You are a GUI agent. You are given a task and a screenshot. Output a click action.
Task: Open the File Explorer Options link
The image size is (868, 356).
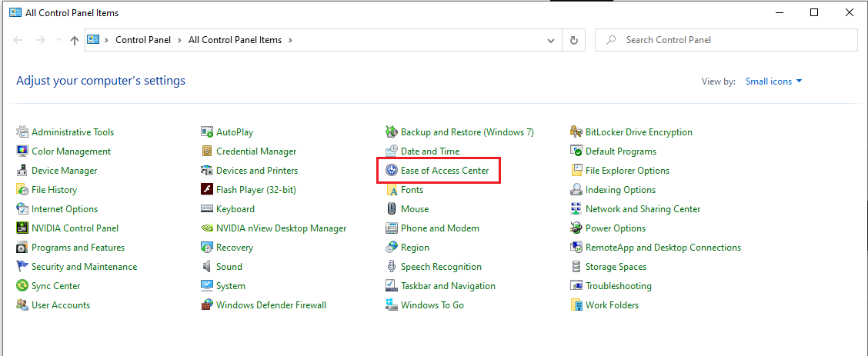click(x=628, y=171)
